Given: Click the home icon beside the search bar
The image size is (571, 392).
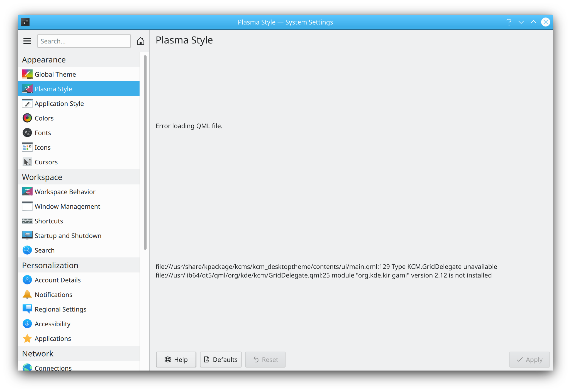Looking at the screenshot, I should (x=141, y=41).
